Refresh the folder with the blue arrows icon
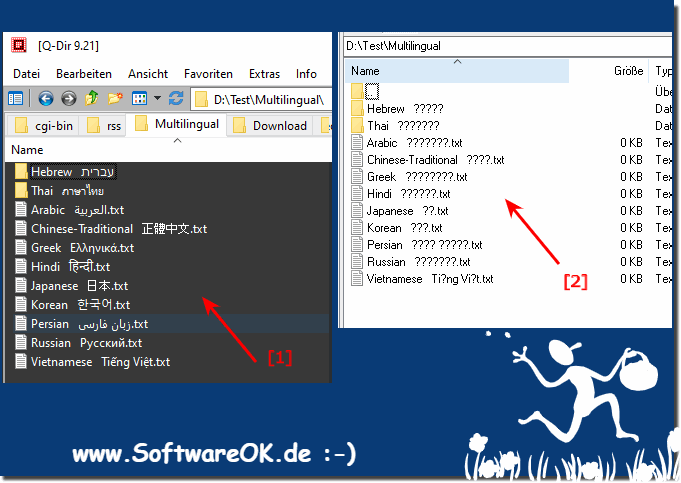This screenshot has height=483, width=681. click(x=176, y=98)
